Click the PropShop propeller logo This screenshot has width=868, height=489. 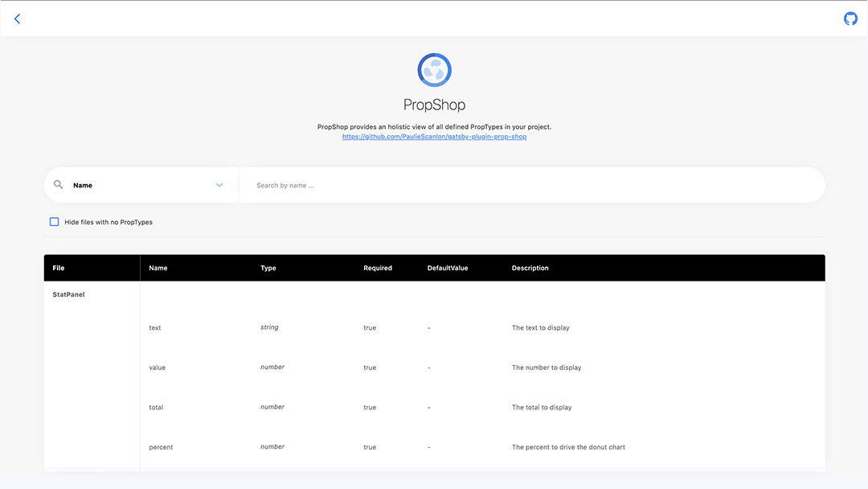point(434,70)
